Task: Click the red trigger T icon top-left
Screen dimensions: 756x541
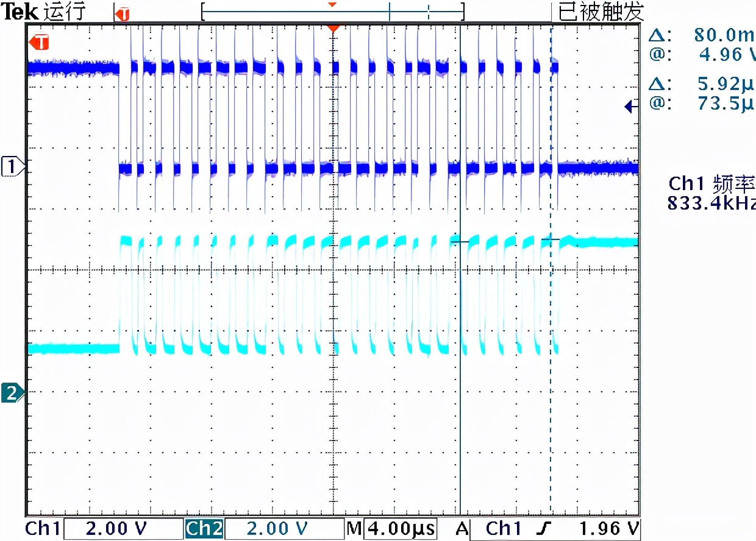Action: point(123,13)
